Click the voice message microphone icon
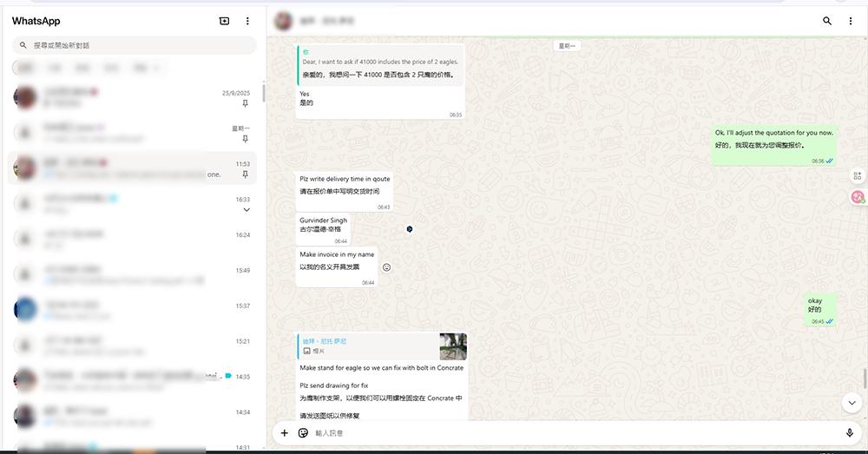The image size is (868, 454). click(x=850, y=432)
